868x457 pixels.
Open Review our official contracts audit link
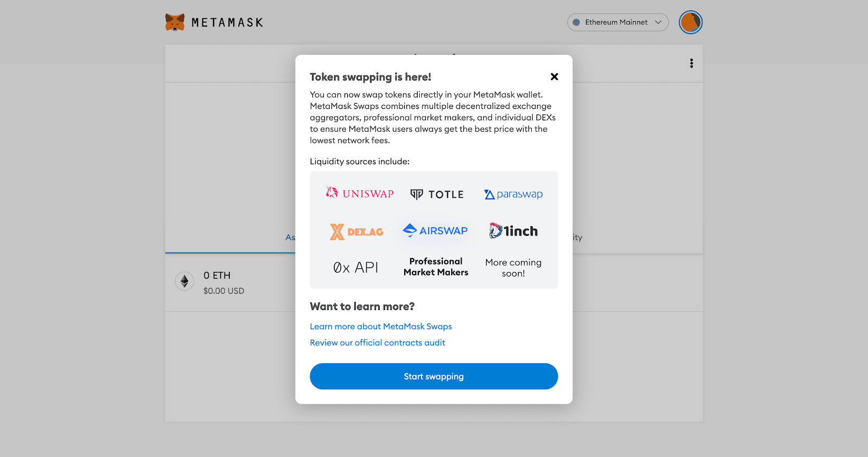pyautogui.click(x=377, y=343)
